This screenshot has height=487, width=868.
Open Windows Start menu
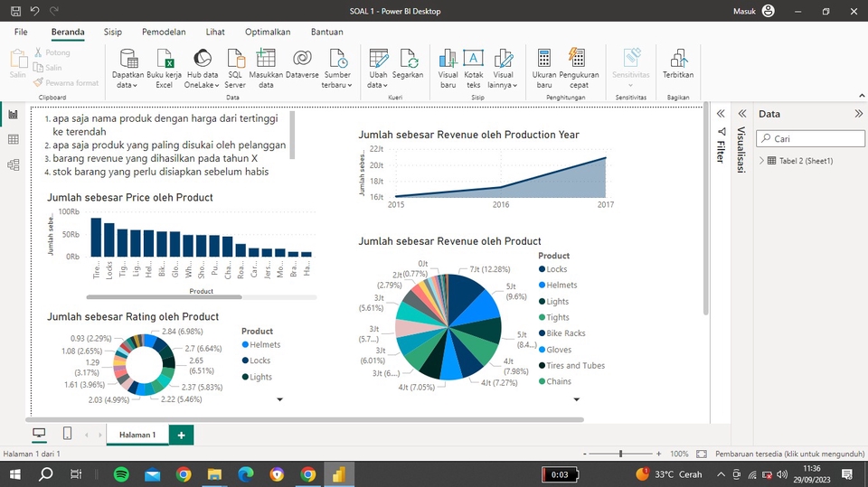click(15, 474)
